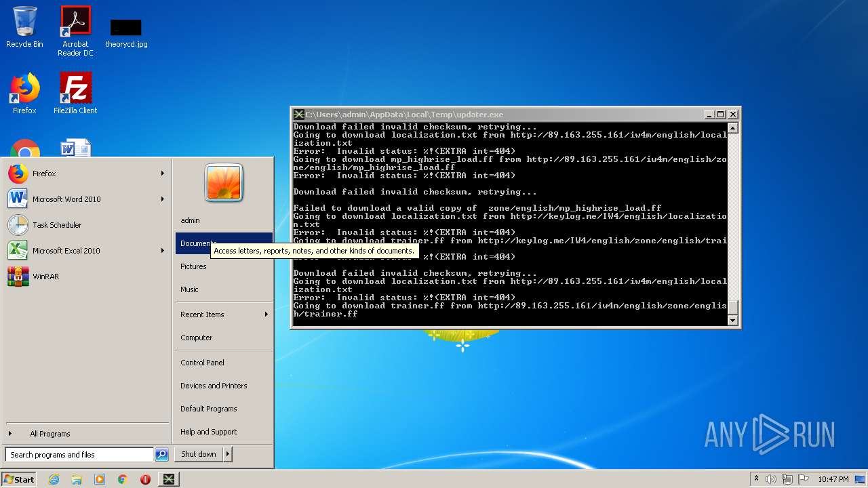This screenshot has height=488, width=868.
Task: Click the network tray icon
Action: (787, 479)
